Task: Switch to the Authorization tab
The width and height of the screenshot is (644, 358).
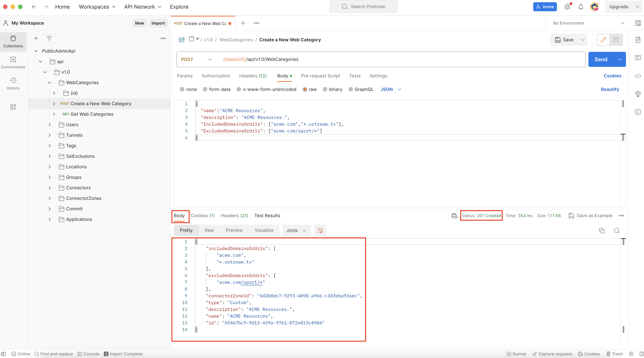Action: (216, 76)
